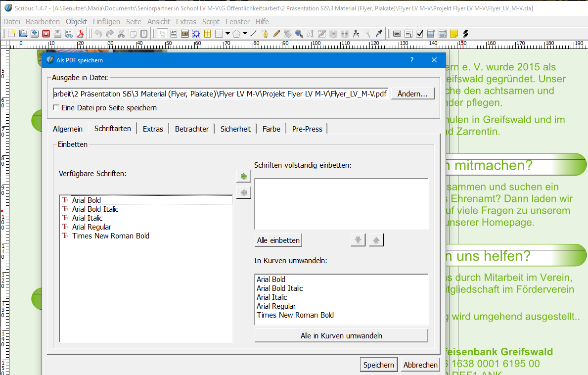Select the Bezier curve pen tool

[x=265, y=34]
